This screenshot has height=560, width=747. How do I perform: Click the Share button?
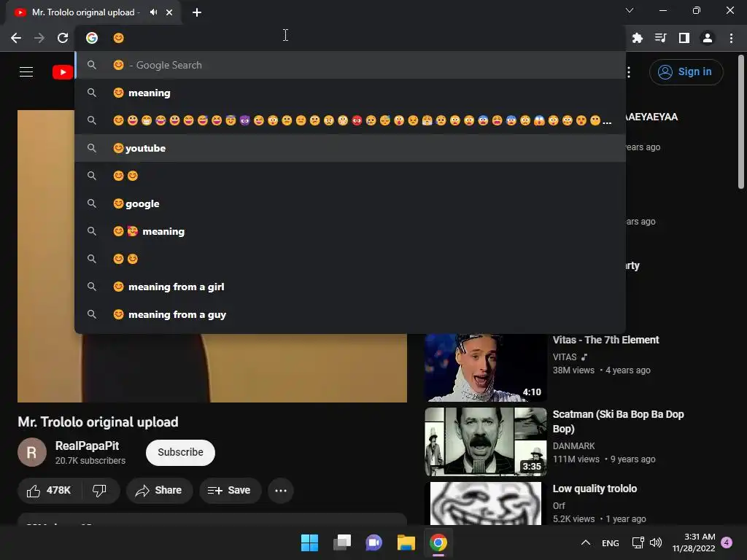click(159, 491)
